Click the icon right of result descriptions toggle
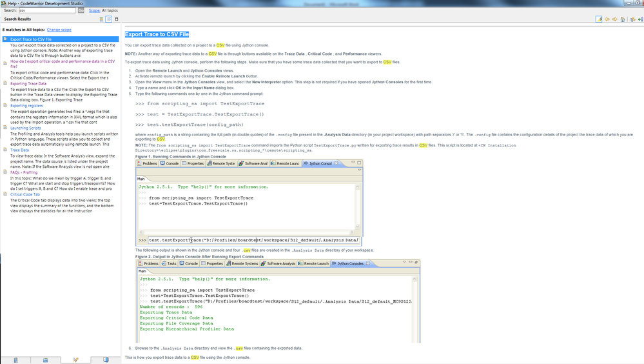 coord(117,19)
